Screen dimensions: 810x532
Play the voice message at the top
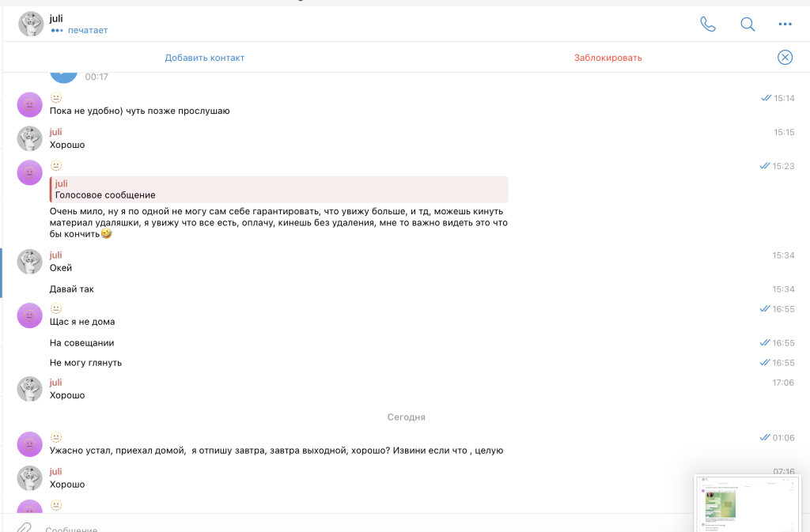[63, 74]
